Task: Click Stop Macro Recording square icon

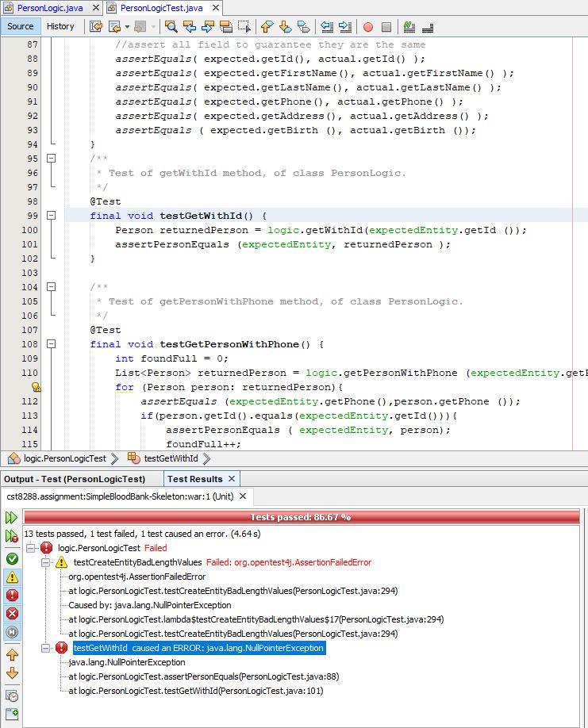Action: tap(386, 27)
